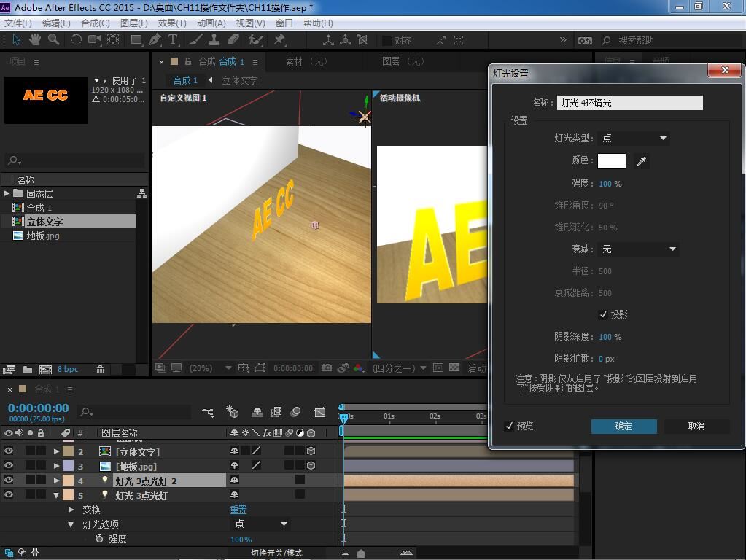The height and width of the screenshot is (560, 746).
Task: Expand layer 3 地板.jpg properties
Action: (56, 466)
